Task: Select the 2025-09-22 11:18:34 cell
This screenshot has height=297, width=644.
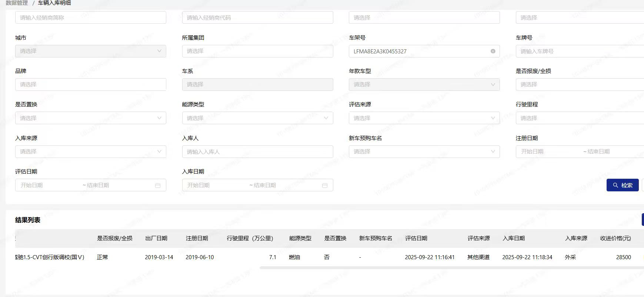Action: click(x=527, y=257)
